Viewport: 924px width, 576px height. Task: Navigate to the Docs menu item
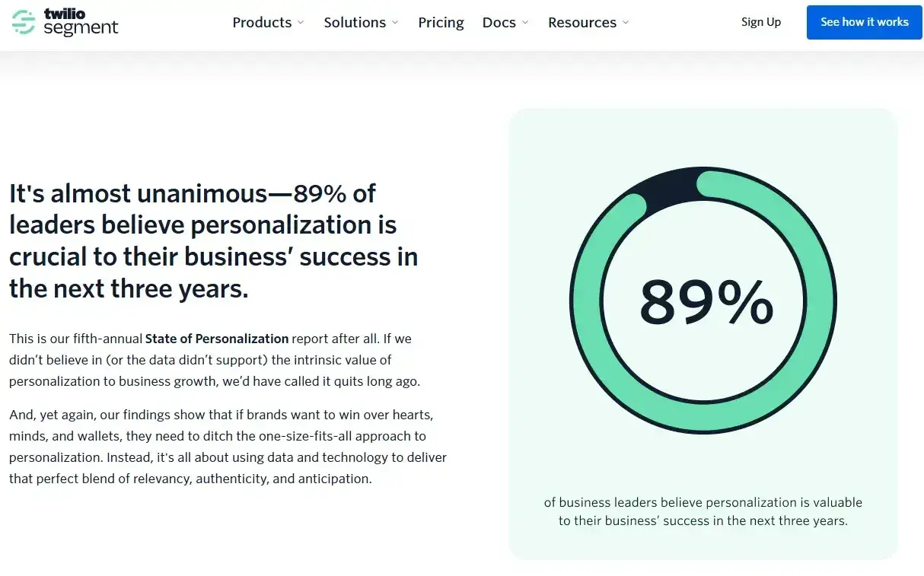coord(499,23)
